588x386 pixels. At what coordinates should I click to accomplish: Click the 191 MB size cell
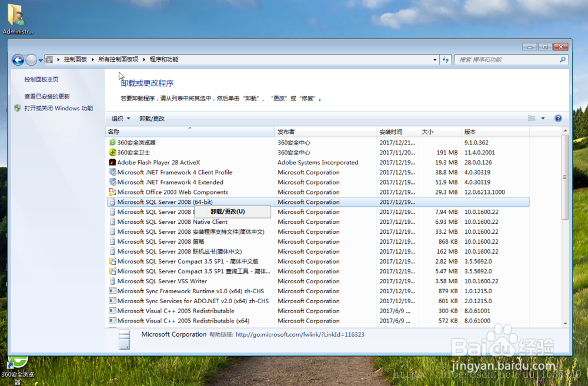[x=447, y=153]
